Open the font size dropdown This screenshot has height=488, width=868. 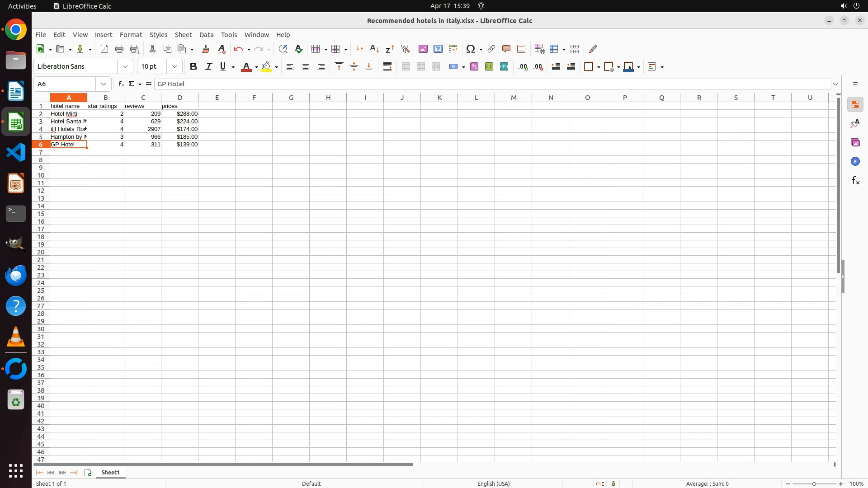click(175, 67)
